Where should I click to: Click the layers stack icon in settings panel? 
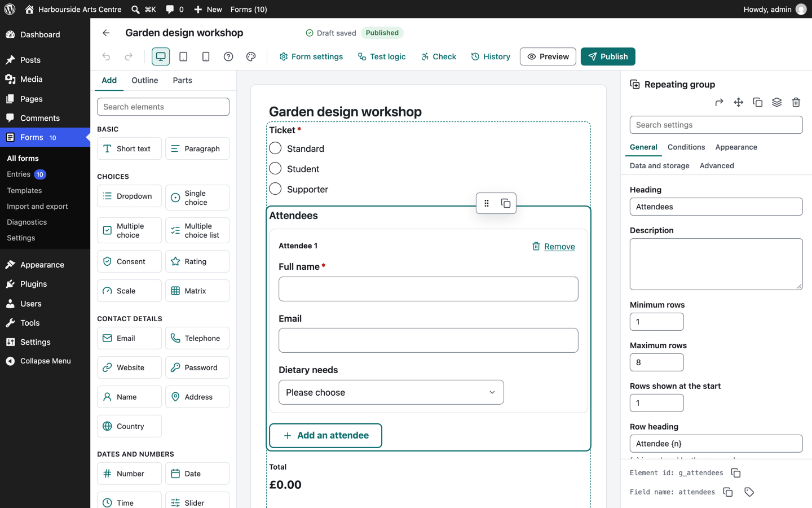pyautogui.click(x=776, y=102)
